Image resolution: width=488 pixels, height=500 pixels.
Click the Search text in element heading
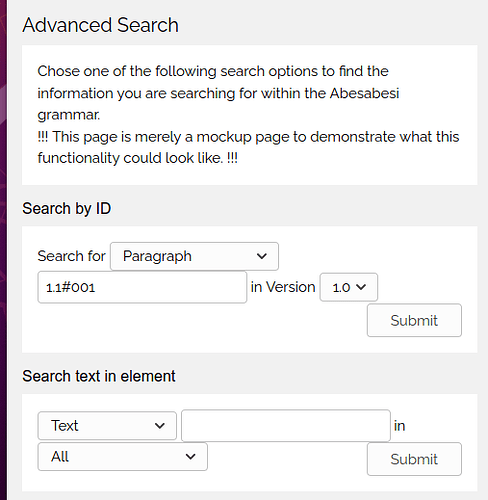99,376
